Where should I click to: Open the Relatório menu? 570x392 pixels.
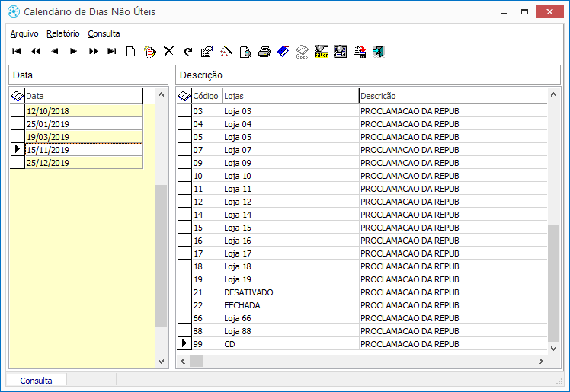click(x=62, y=33)
